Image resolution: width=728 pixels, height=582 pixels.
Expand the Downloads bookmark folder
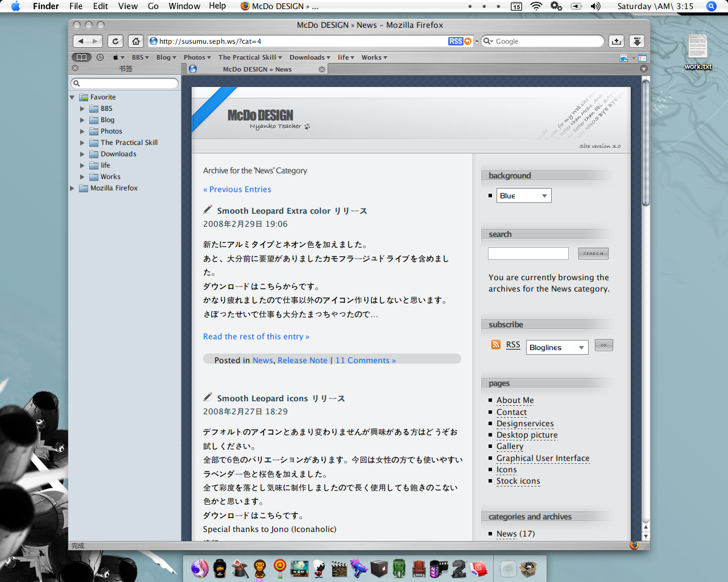82,154
